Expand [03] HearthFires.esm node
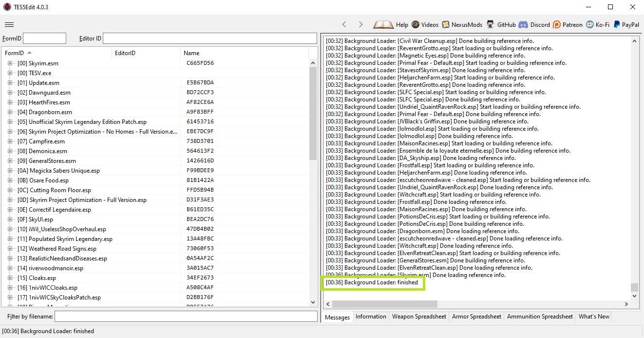644x338 pixels. (x=10, y=102)
